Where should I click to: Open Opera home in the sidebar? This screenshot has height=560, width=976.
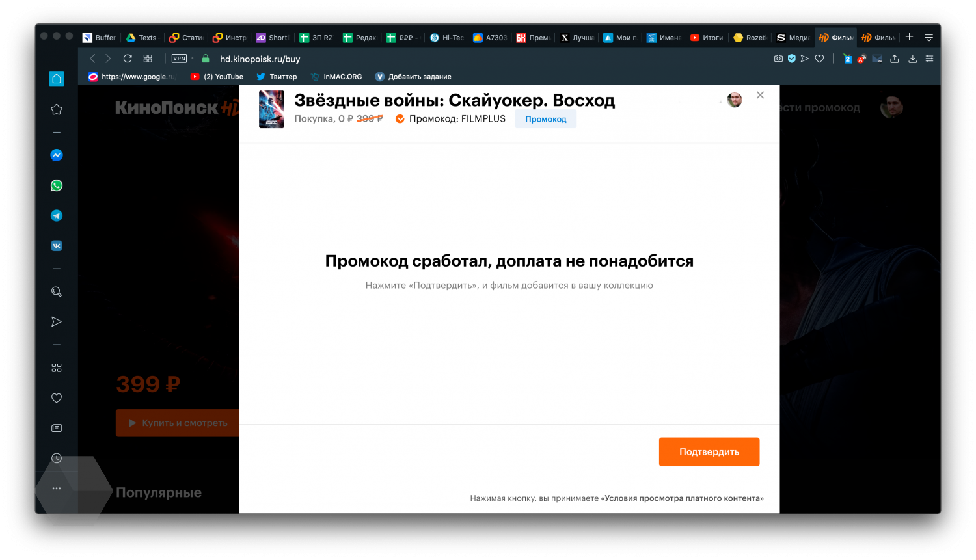click(x=57, y=79)
